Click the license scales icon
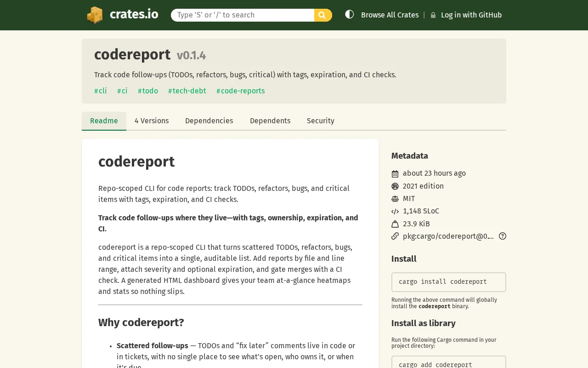588x368 pixels. point(395,199)
